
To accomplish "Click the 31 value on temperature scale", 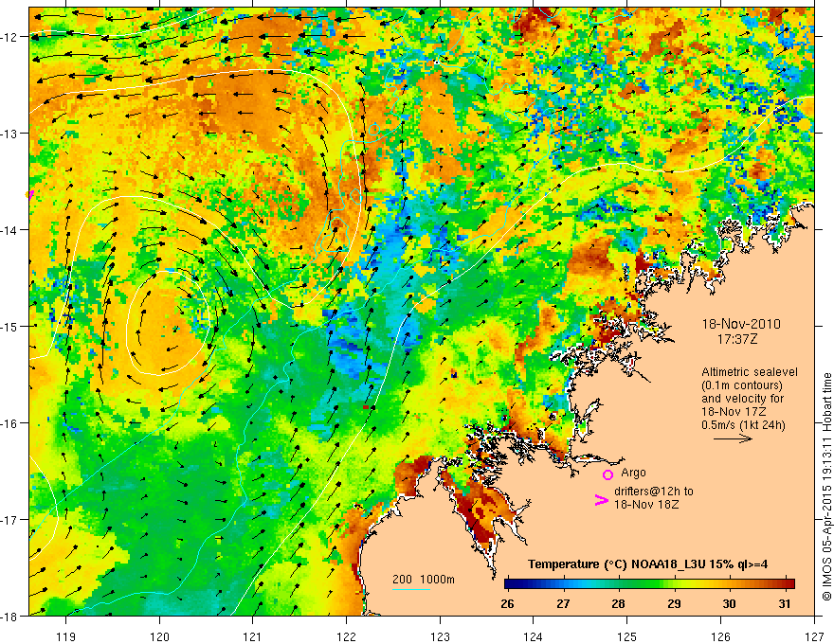I will tap(785, 603).
